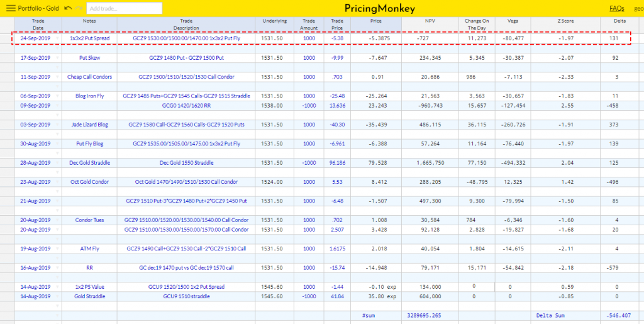Viewport: 644px width, 324px height.
Task: Open date dropdown arrow for 23-Aug-2019
Action: [x=57, y=182]
